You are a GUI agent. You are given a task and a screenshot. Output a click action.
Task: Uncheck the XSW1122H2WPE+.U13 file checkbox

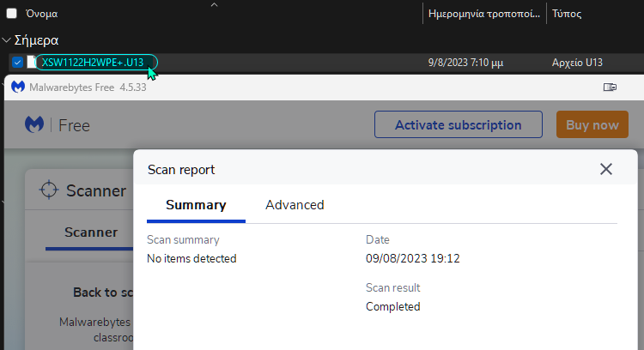tap(17, 63)
